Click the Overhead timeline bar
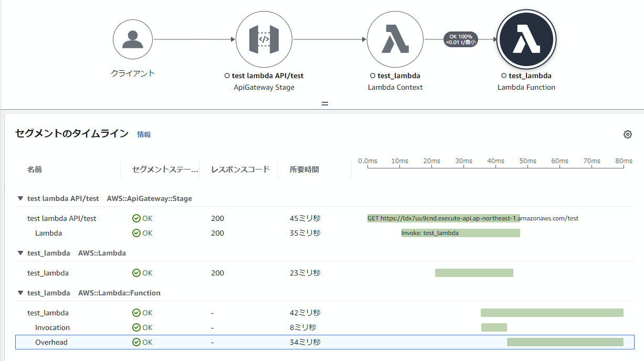 [565, 342]
